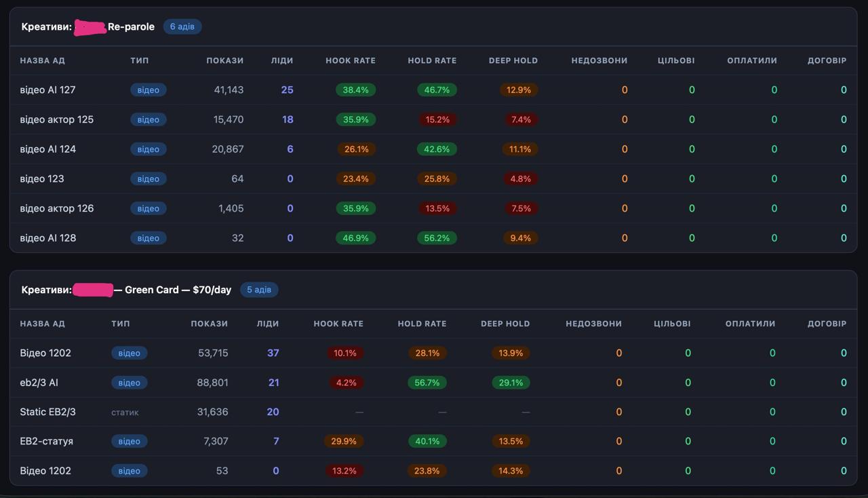Sort by HOOK RATE column in Re-parole table

351,60
